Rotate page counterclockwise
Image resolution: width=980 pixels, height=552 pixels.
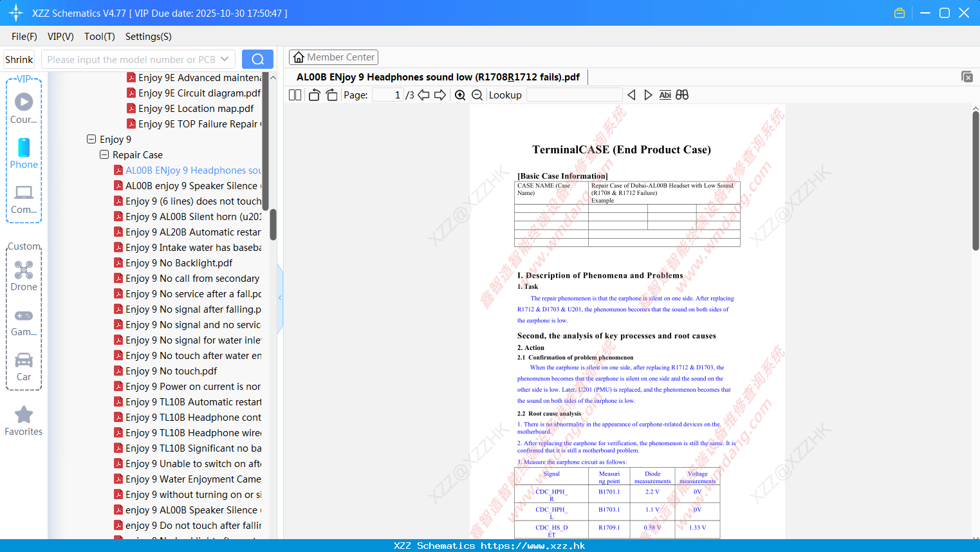[x=314, y=95]
